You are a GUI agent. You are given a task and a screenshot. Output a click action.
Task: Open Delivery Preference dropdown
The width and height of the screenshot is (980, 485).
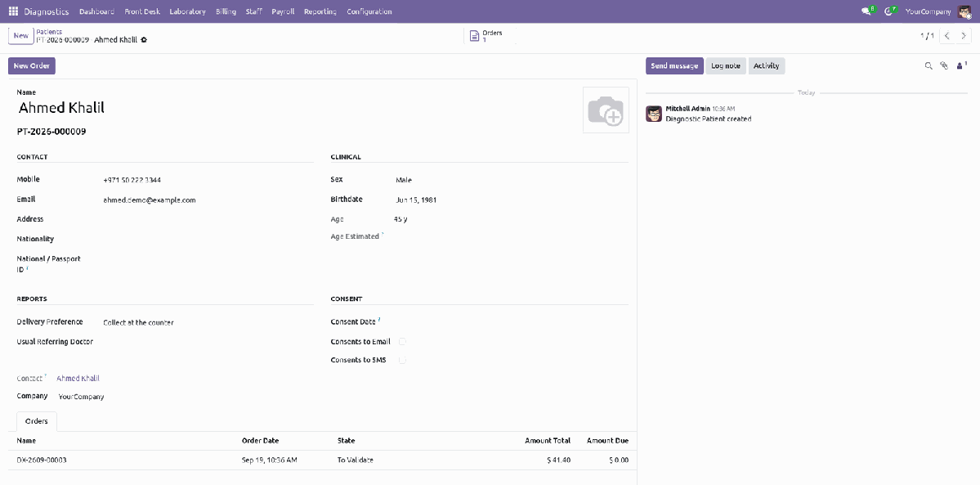[x=208, y=323]
